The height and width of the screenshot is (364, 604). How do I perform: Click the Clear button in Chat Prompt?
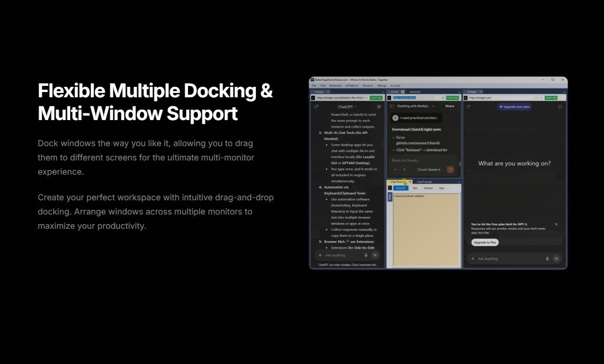pos(442,188)
